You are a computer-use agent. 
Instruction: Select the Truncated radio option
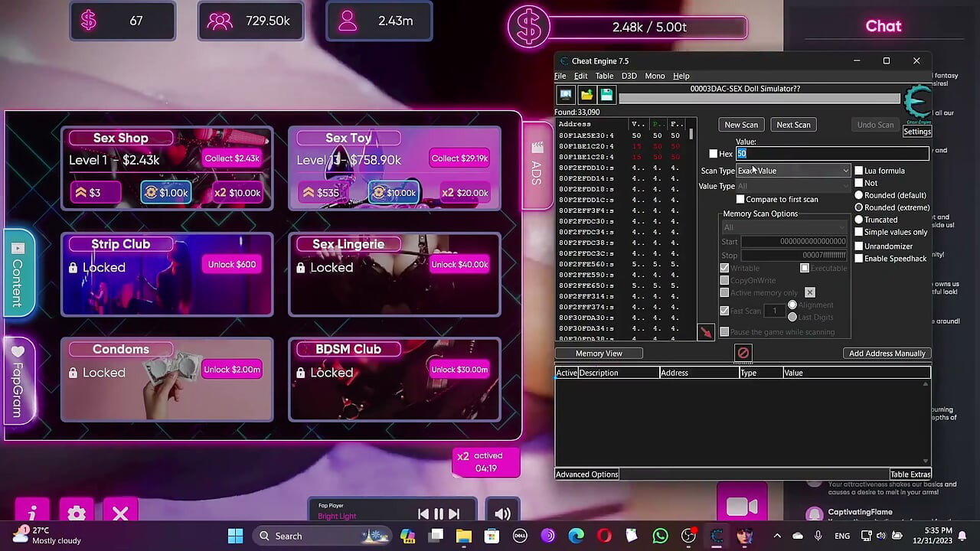[x=859, y=220]
